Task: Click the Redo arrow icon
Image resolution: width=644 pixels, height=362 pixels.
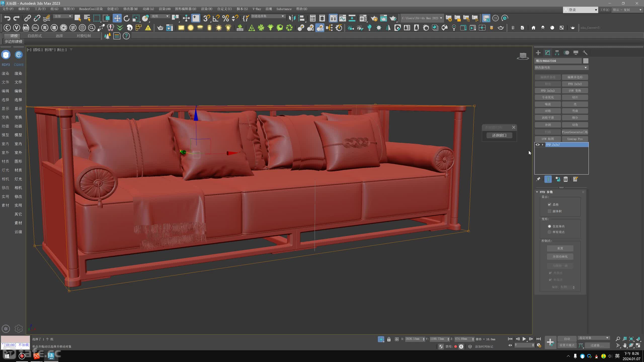Action: (16, 18)
